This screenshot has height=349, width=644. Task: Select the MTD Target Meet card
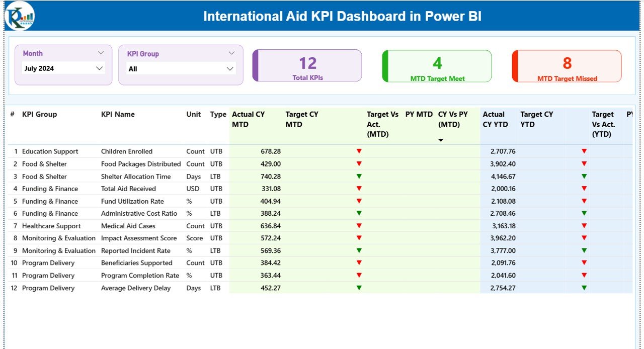[x=437, y=66]
